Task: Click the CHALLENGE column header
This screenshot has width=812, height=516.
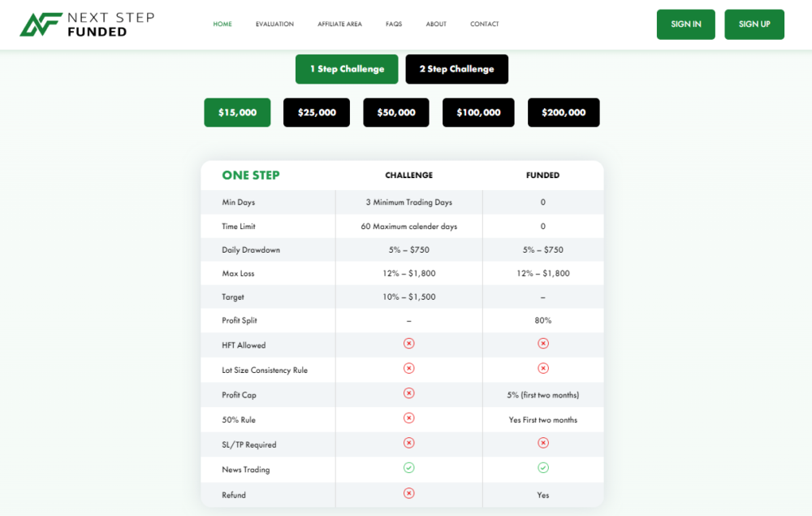Action: [408, 175]
